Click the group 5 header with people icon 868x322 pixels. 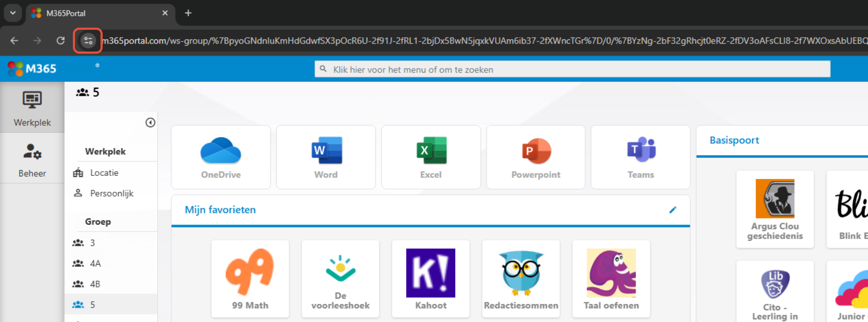pyautogui.click(x=88, y=92)
